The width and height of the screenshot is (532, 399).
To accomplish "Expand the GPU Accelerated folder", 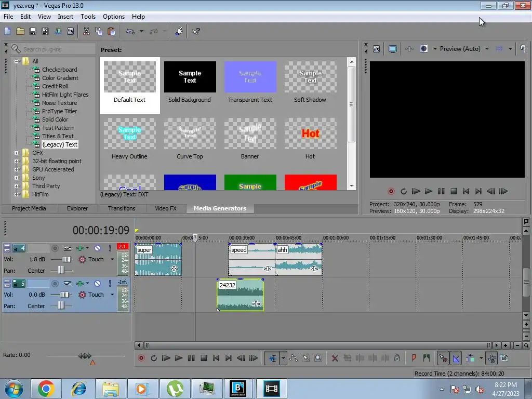I will (16, 170).
